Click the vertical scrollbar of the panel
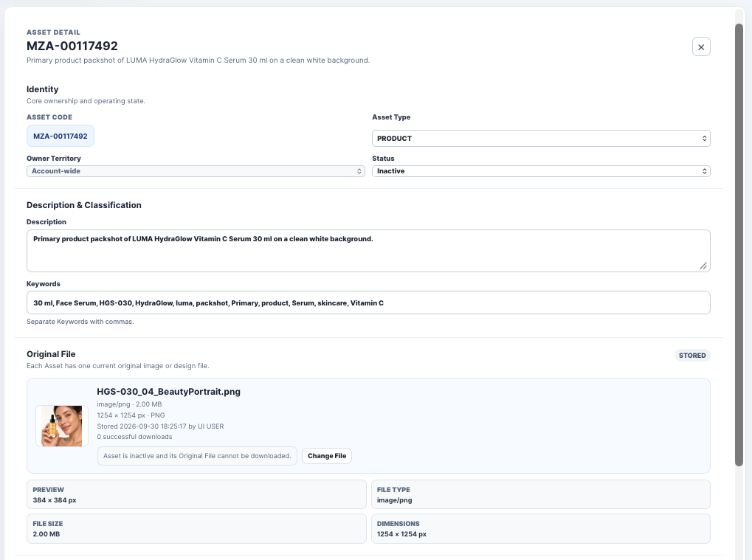The height and width of the screenshot is (560, 752). (739, 244)
